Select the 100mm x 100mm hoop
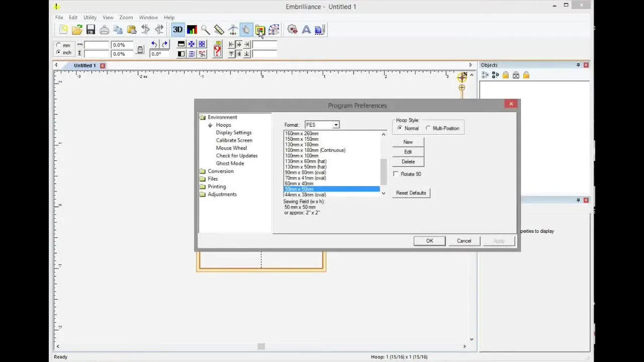 [332, 156]
